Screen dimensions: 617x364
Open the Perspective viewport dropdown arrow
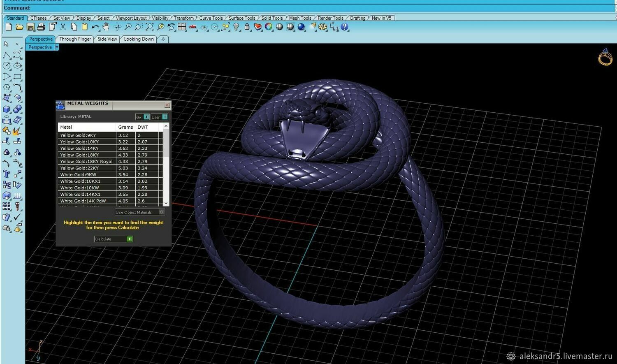(x=57, y=47)
